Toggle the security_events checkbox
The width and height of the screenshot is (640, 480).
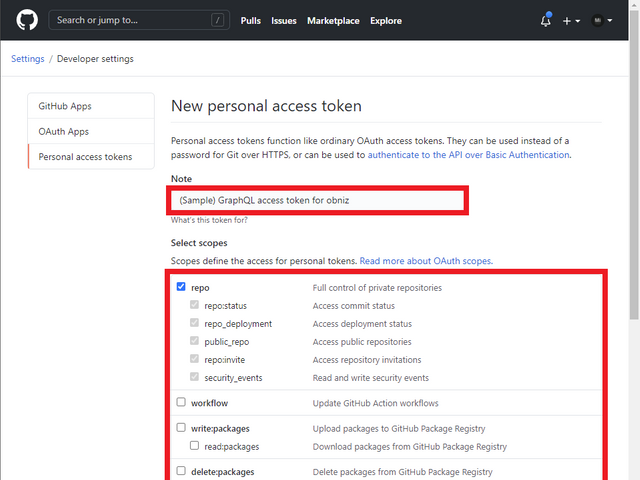tap(194, 377)
